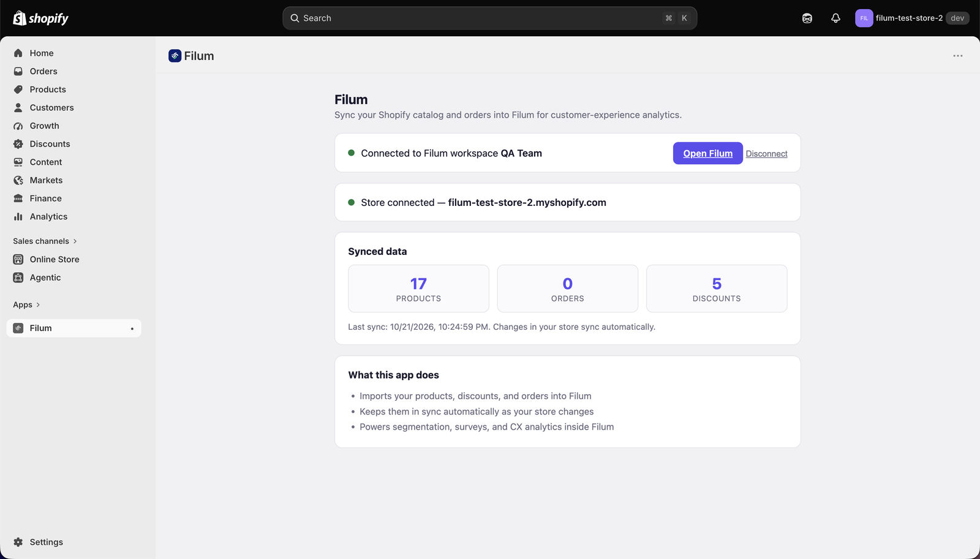Click the Filum app icon in header
Screen dimensions: 980x559
point(175,56)
